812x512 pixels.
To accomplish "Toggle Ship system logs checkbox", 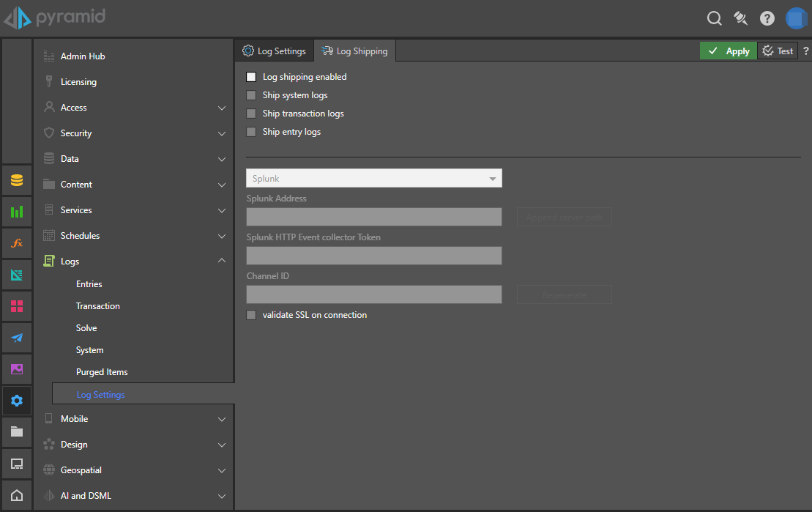I will pos(251,95).
